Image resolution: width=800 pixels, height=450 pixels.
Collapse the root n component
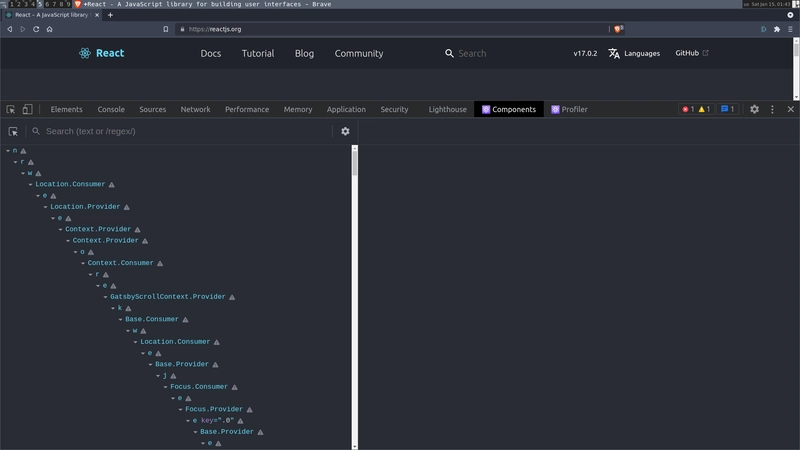coord(8,151)
